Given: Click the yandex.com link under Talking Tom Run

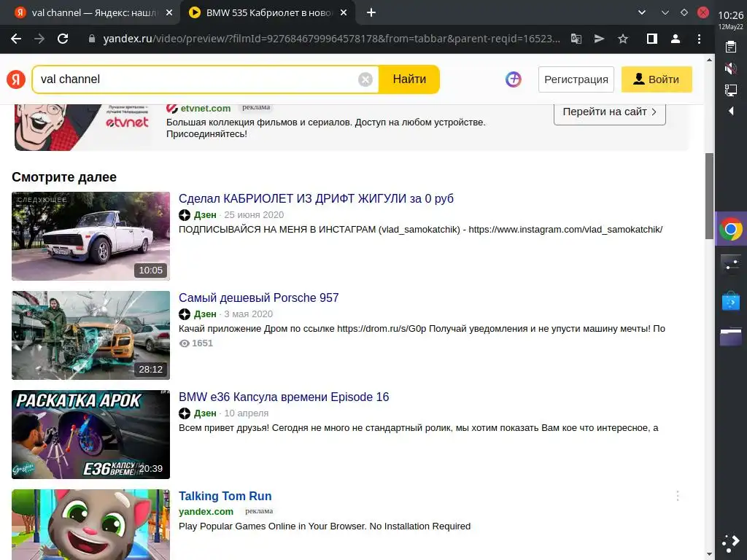Looking at the screenshot, I should tap(206, 511).
